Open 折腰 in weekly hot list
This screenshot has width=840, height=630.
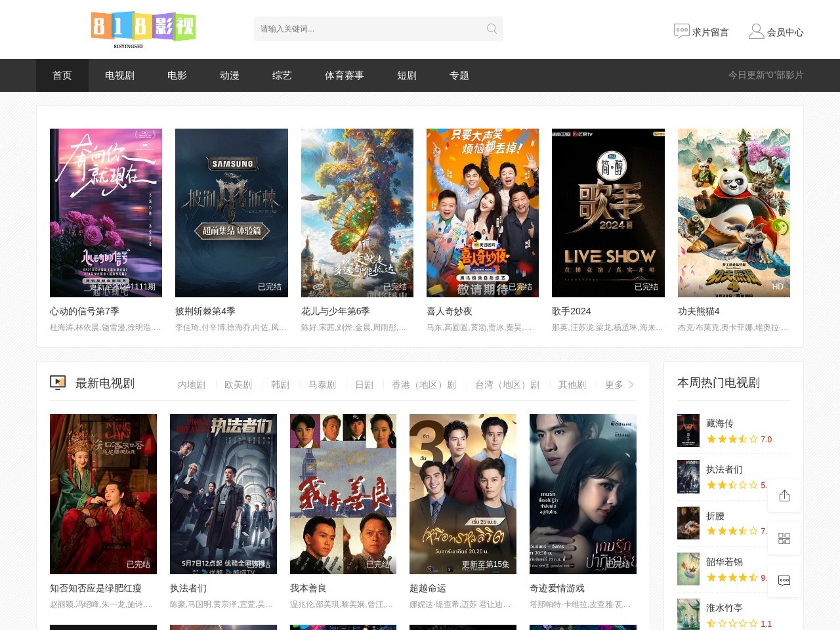(715, 516)
